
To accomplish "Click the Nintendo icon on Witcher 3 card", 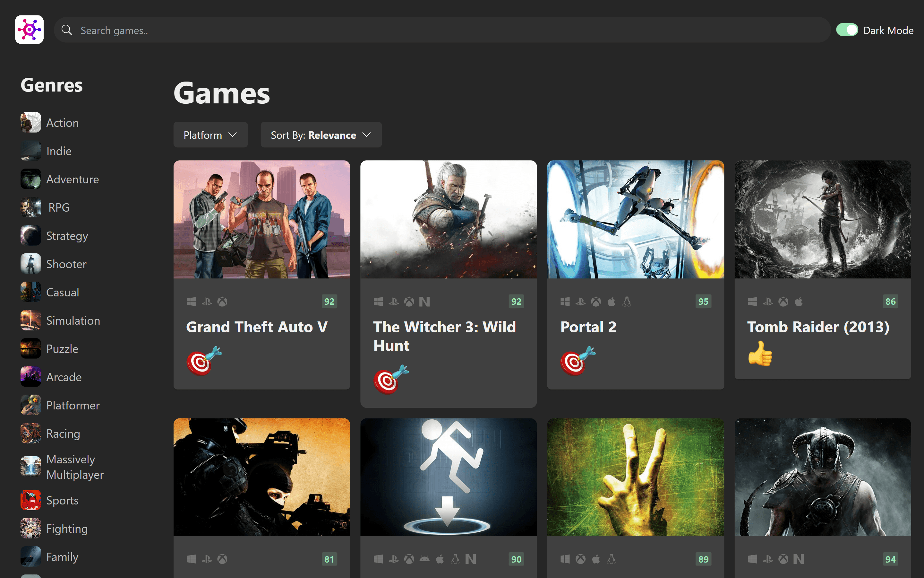I will point(424,302).
